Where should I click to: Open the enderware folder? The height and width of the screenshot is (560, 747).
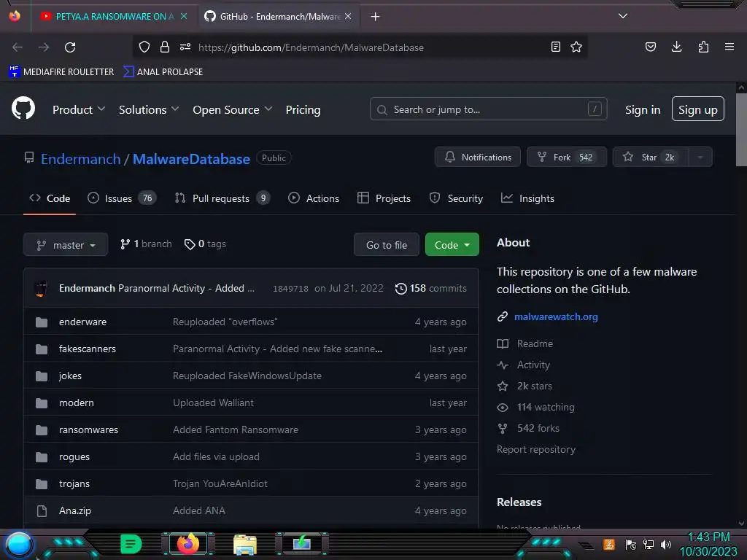[x=82, y=322]
